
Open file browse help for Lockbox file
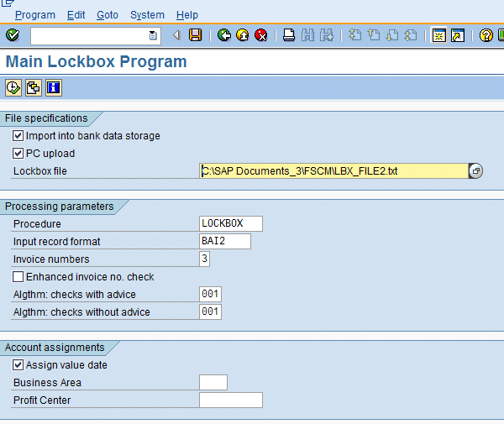pyautogui.click(x=475, y=171)
